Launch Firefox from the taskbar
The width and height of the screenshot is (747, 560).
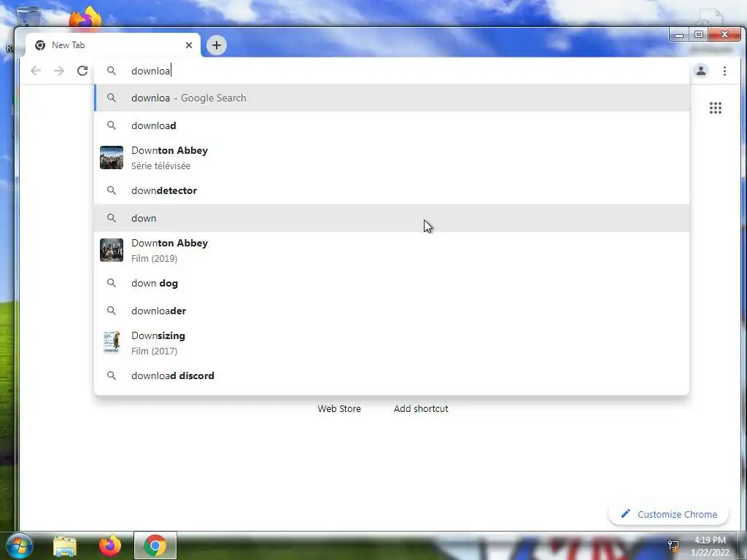pos(110,545)
